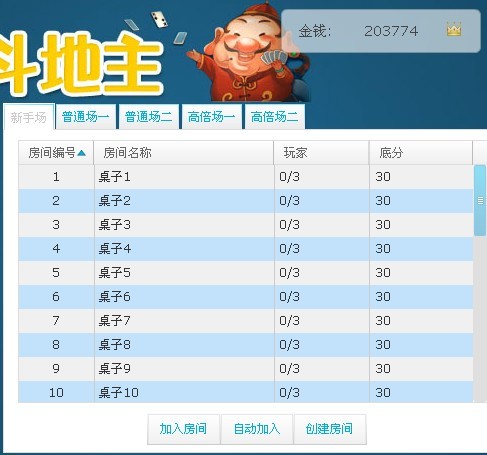Select the 桌子4 row
Image resolution: width=487 pixels, height=455 pixels.
point(246,249)
